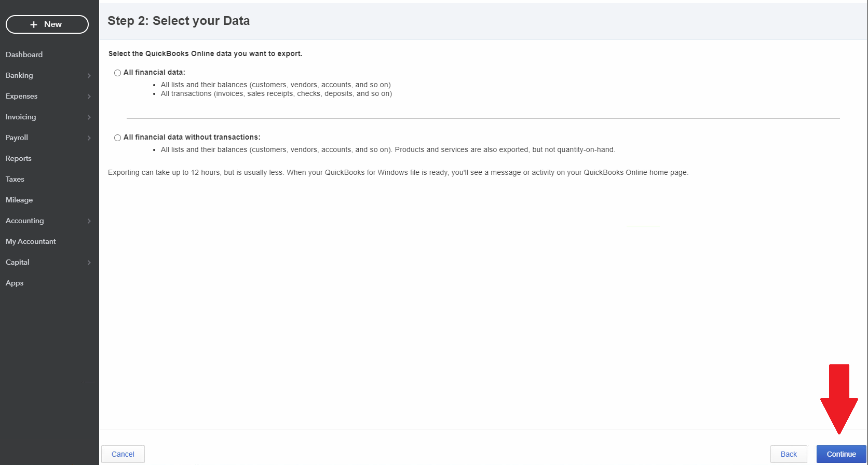Open Expenses menu item
Image resolution: width=868 pixels, height=465 pixels.
click(21, 96)
